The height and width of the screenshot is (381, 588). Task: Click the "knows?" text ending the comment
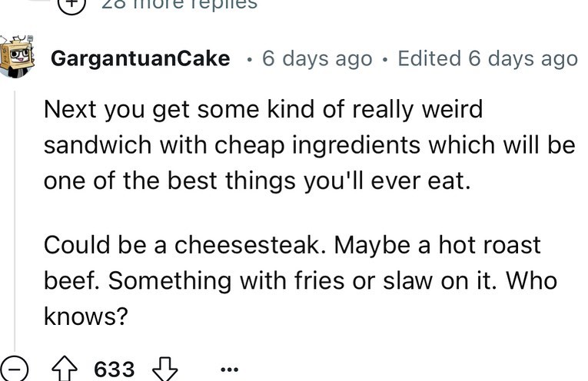85,316
